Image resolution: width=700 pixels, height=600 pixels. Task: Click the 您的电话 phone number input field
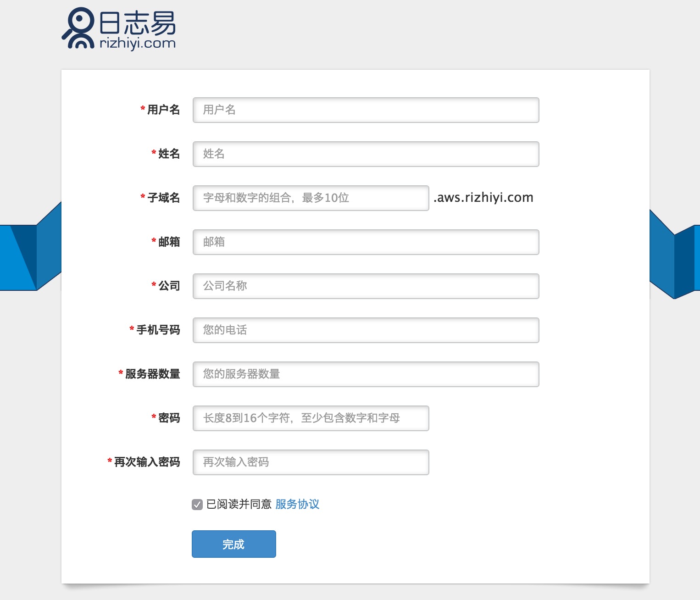(366, 330)
